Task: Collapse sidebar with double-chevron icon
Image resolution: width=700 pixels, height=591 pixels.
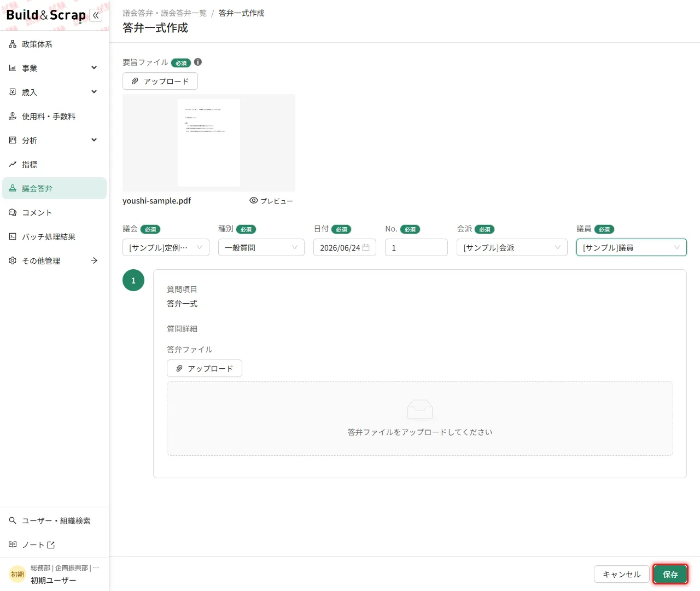Action: click(96, 15)
